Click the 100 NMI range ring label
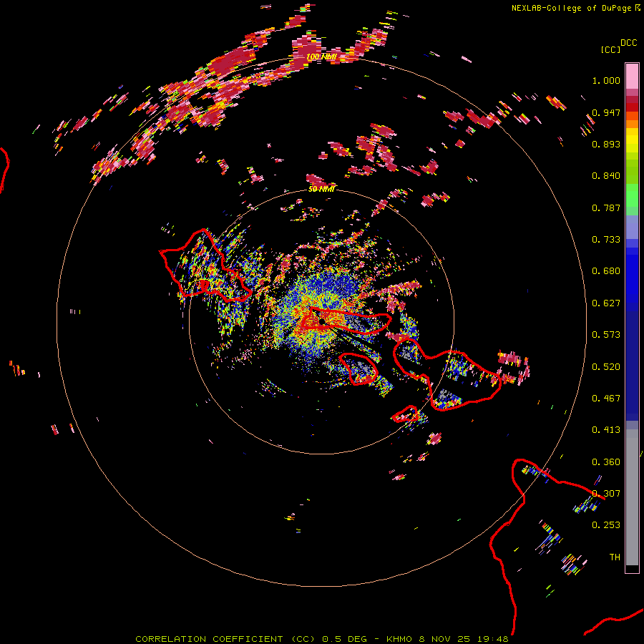The height and width of the screenshot is (644, 644). click(x=321, y=57)
